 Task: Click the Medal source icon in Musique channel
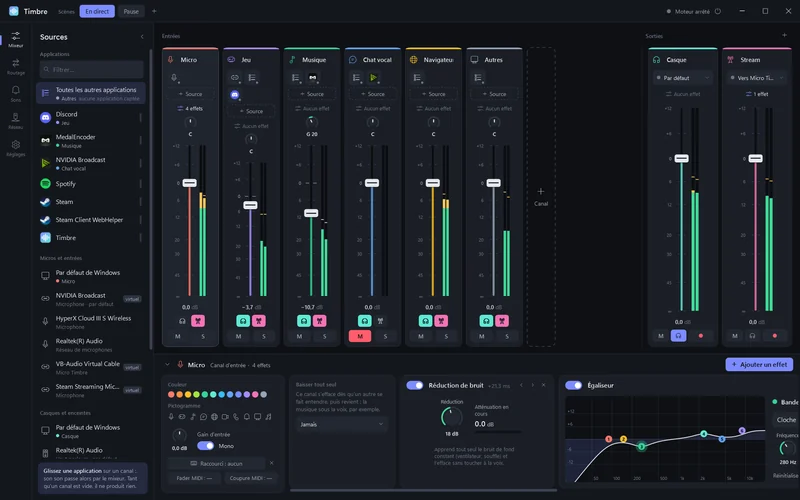coord(313,78)
